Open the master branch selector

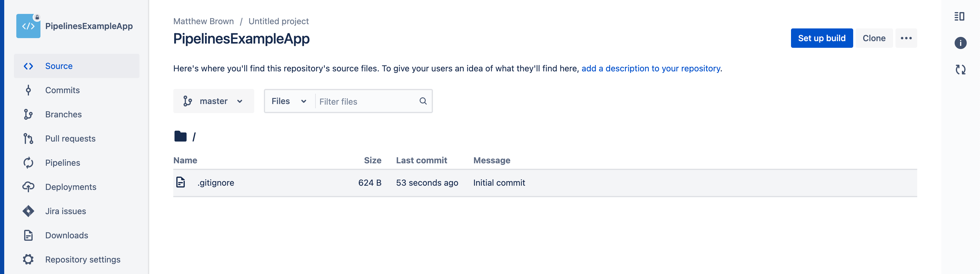pos(213,101)
